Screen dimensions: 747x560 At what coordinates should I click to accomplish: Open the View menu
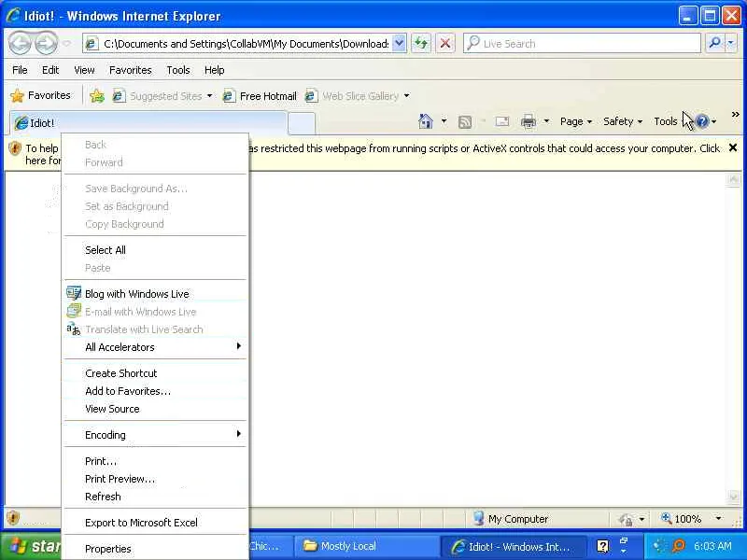(84, 70)
